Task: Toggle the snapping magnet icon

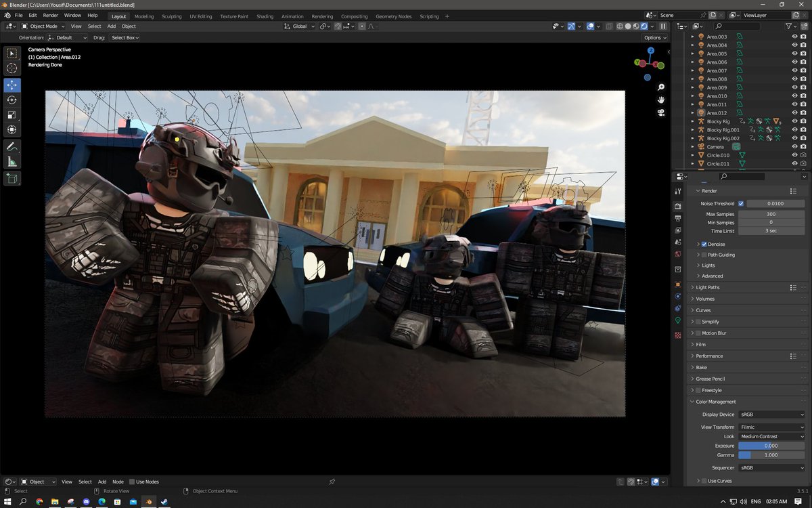Action: click(x=338, y=26)
